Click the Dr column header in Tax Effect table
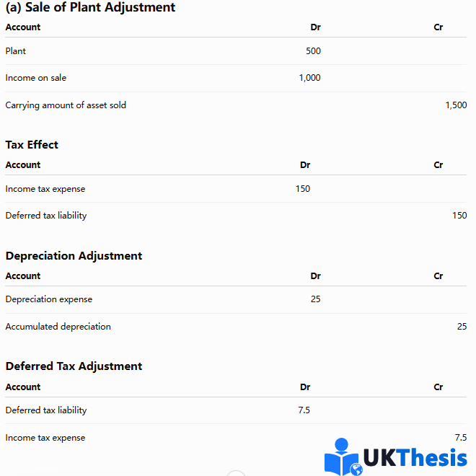The width and height of the screenshot is (476, 476). [305, 165]
